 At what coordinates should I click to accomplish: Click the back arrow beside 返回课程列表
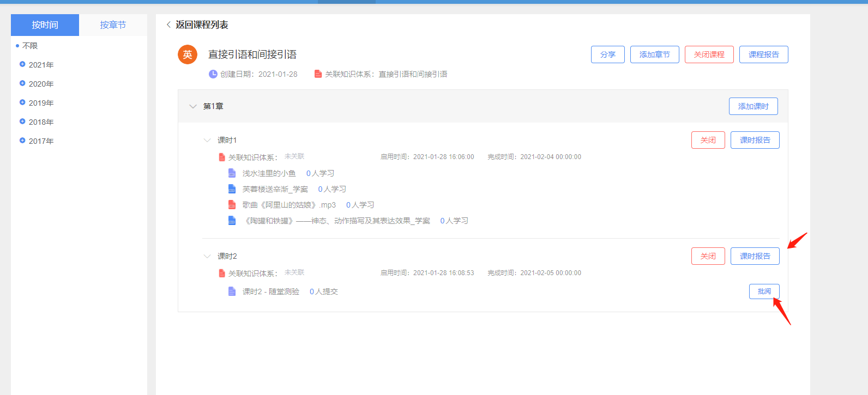click(168, 25)
